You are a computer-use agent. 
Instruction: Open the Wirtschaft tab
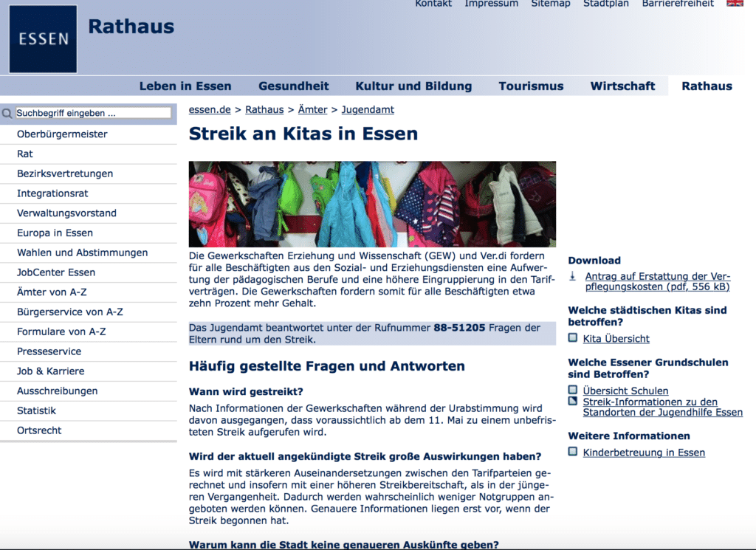(x=622, y=86)
